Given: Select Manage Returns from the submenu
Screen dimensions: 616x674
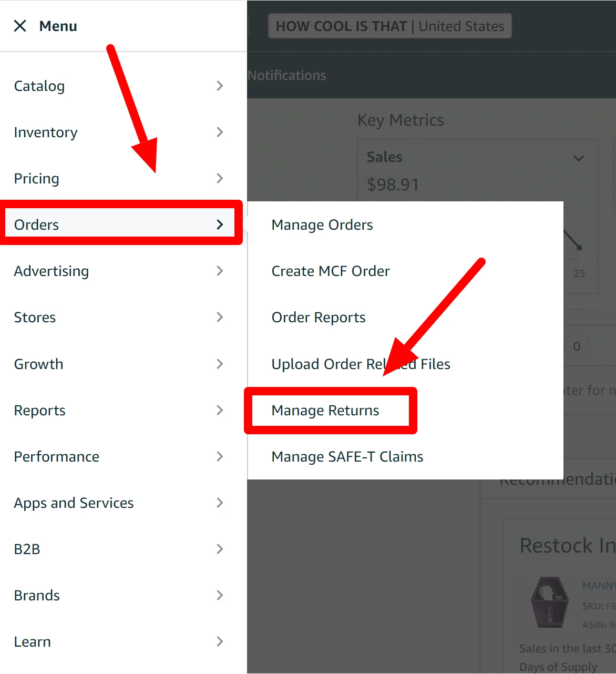Looking at the screenshot, I should tap(325, 410).
